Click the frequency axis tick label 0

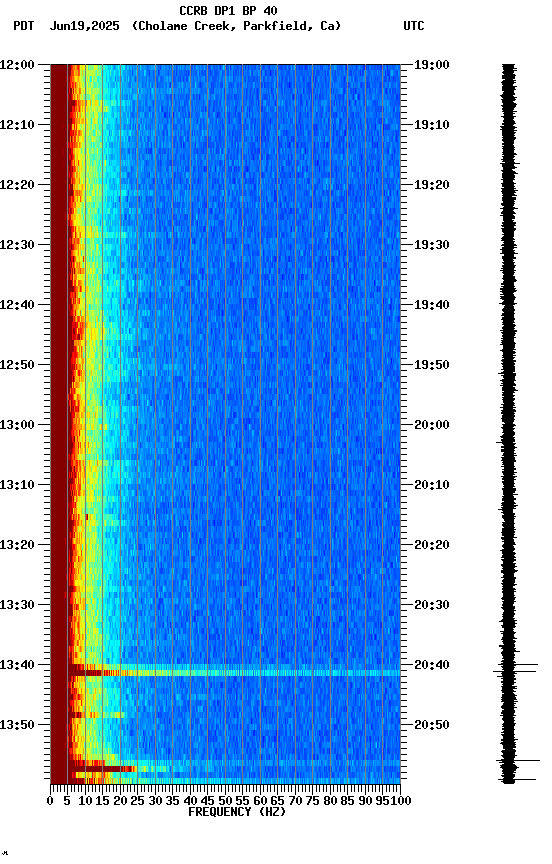pos(50,801)
